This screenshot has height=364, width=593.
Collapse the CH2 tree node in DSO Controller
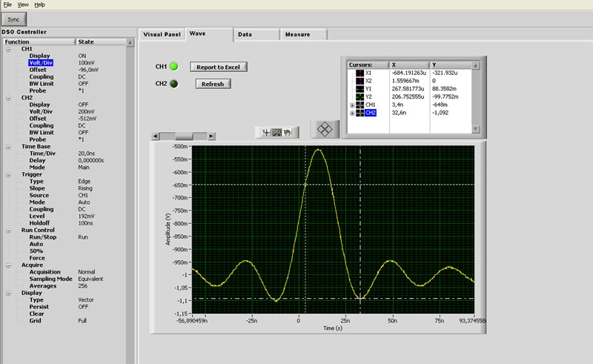8,98
